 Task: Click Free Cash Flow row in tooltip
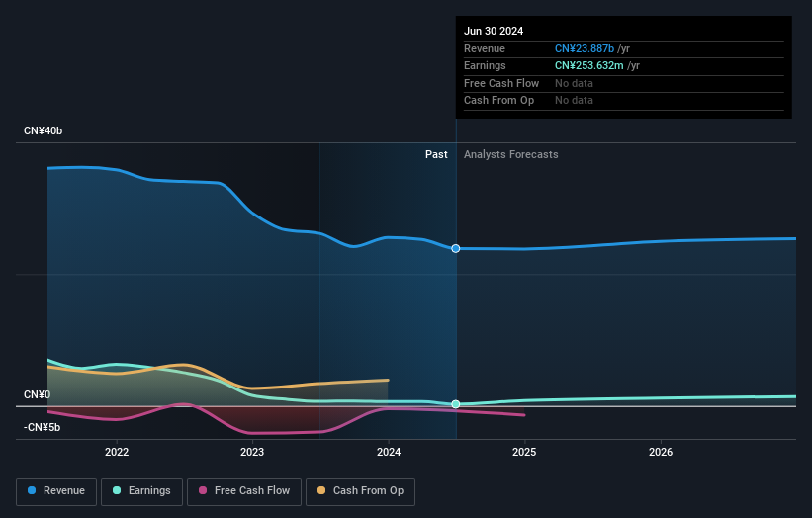point(623,83)
